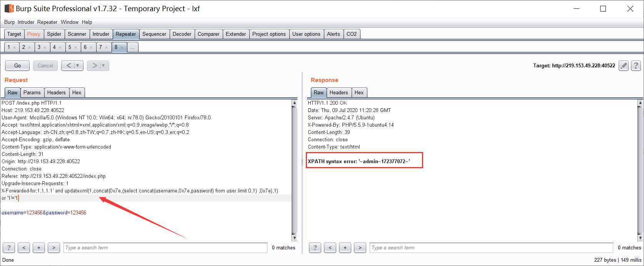
Task: Show response Raw view
Action: click(x=319, y=92)
